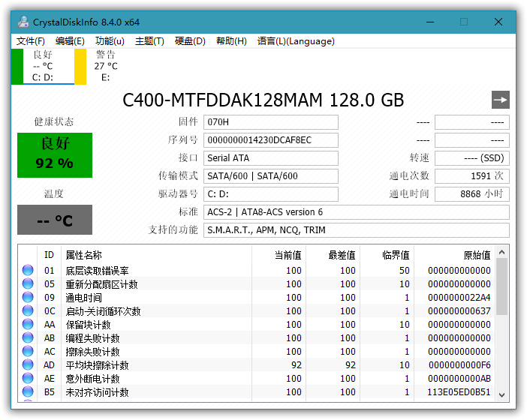Open the 文件(F) menu
The width and height of the screenshot is (527, 420).
(31, 41)
